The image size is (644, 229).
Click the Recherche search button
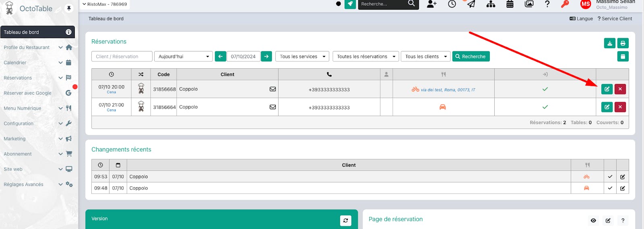pyautogui.click(x=471, y=57)
